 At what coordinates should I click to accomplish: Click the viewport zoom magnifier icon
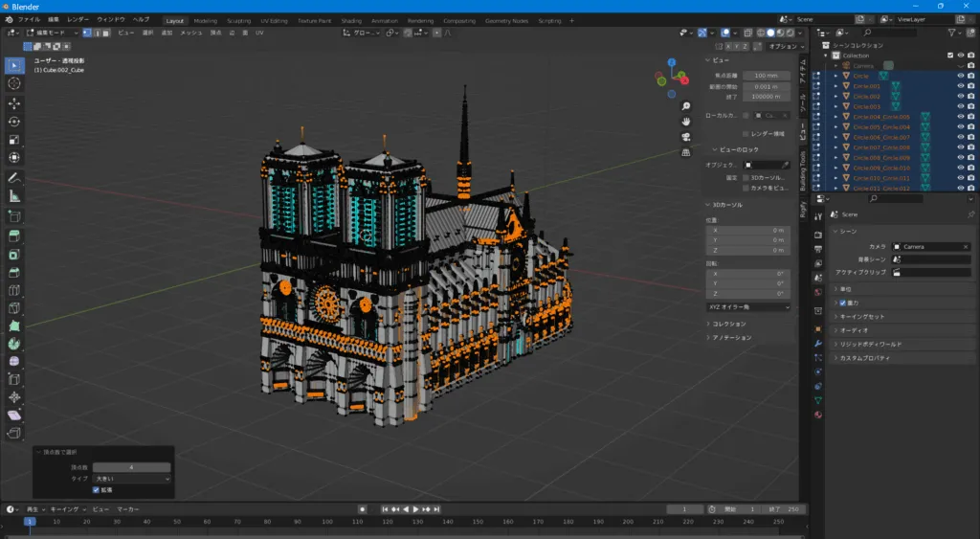click(x=685, y=106)
